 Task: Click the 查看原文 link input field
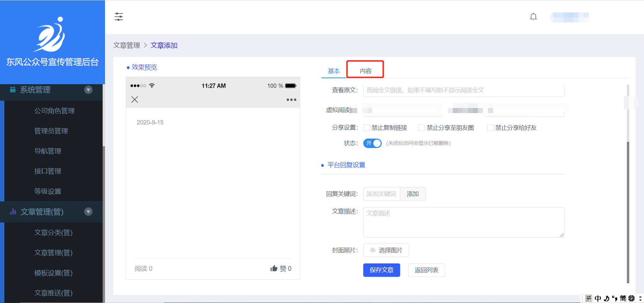click(464, 90)
